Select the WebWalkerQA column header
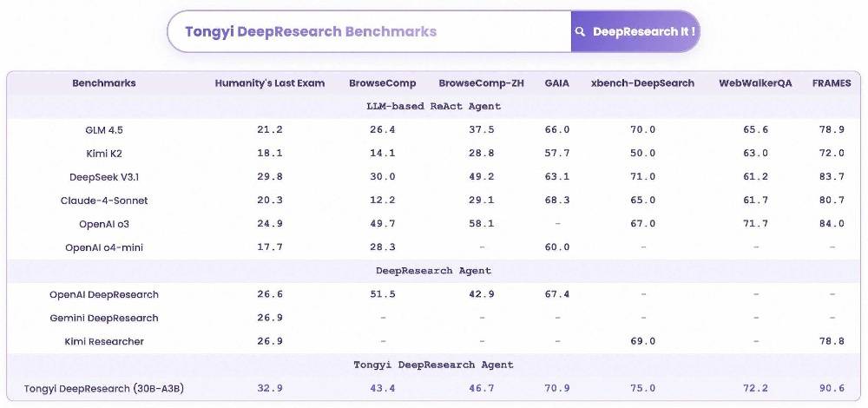Screen dimensions: 868x408 click(x=756, y=83)
